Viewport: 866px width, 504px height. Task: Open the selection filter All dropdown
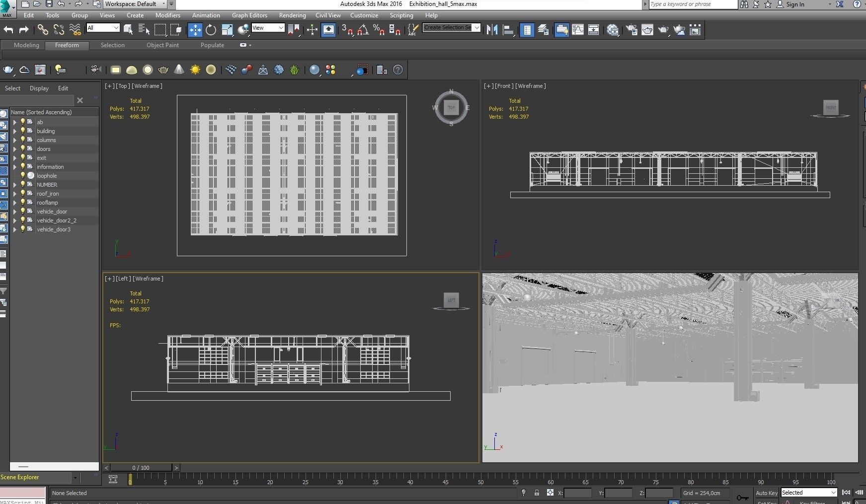point(103,28)
